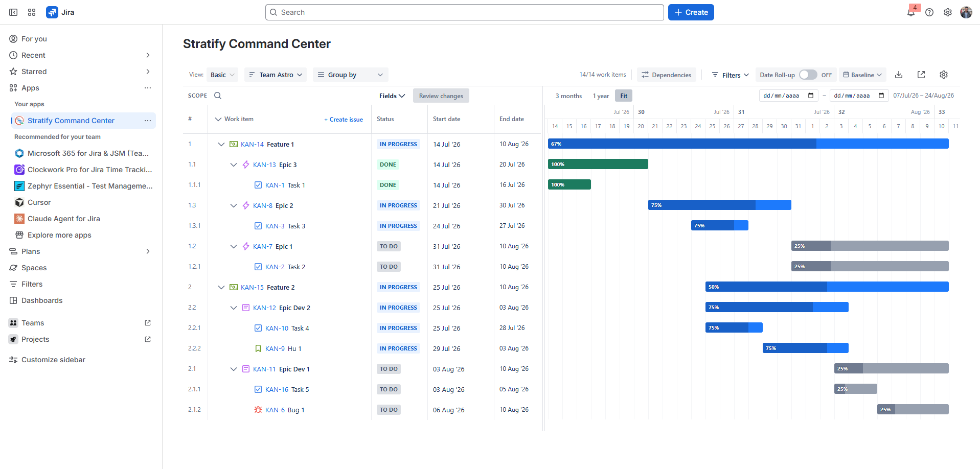Screen dimensions: 980x469
Task: Select the Fit timeline range
Action: point(624,96)
